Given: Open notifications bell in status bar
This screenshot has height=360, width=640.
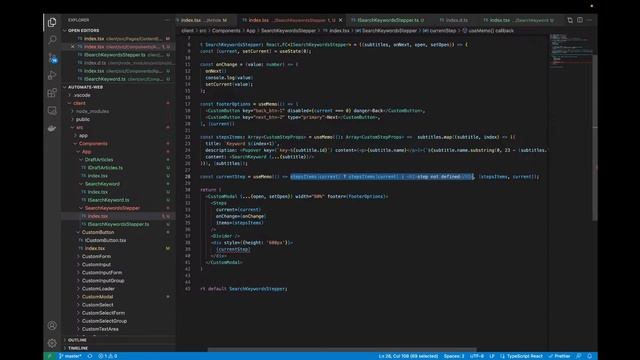Looking at the screenshot, I should point(589,356).
